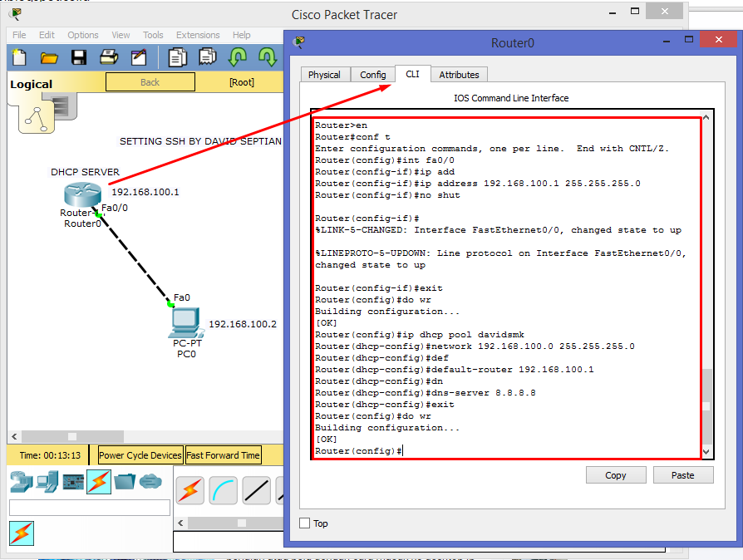Open the Connections category lightning icon
743x560 pixels.
(99, 482)
